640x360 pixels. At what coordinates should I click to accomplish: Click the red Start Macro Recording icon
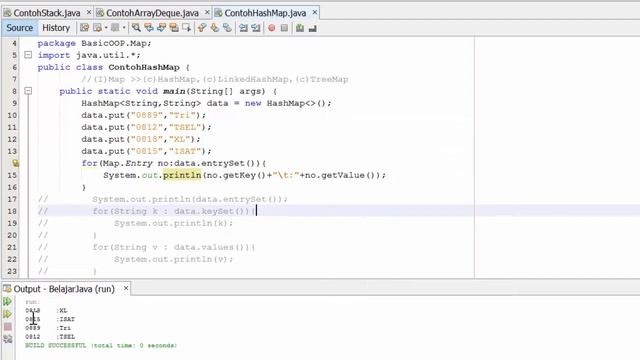pos(272,28)
